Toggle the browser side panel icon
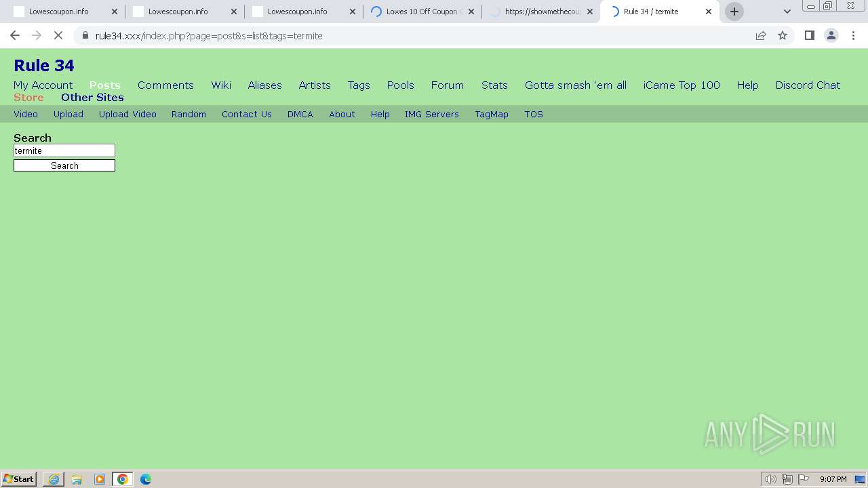The image size is (868, 488). 809,35
